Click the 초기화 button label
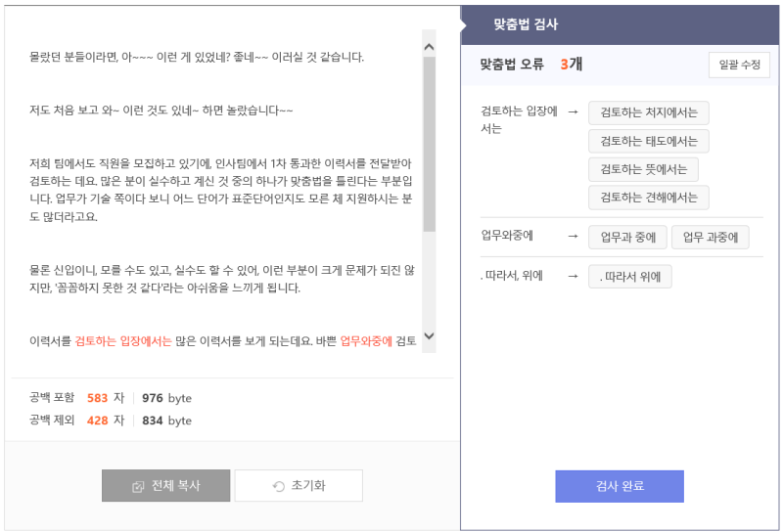Viewport: 783px width, 532px height. point(308,486)
